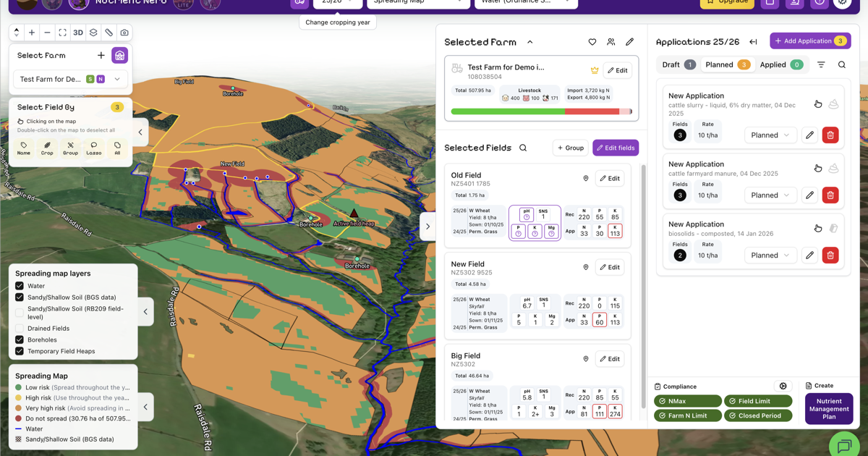Select fields by Crop
868x456 pixels.
[x=47, y=148]
